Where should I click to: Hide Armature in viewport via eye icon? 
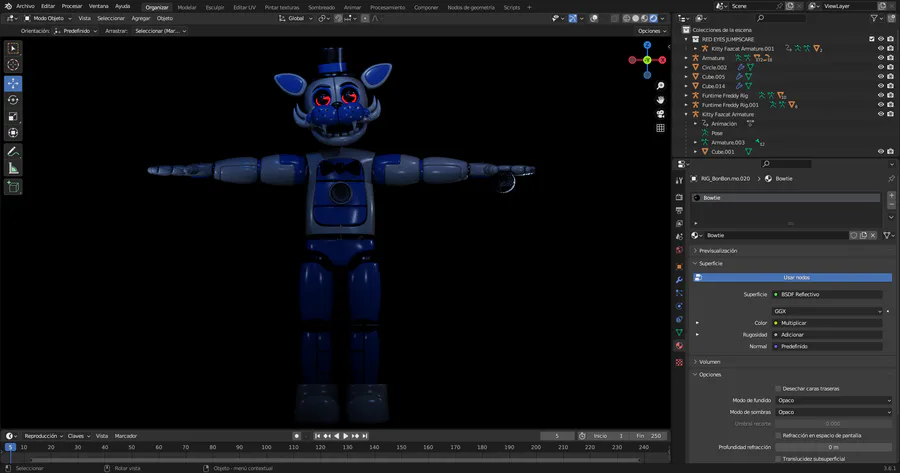[881, 58]
